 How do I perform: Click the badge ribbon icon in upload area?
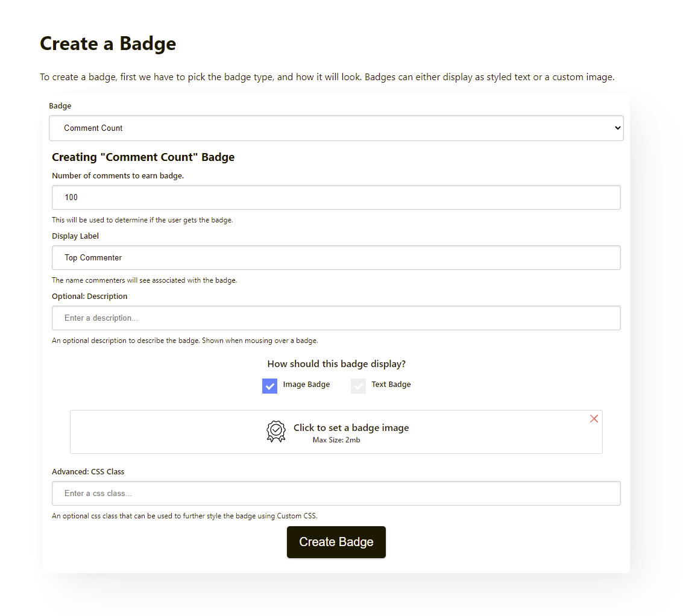point(276,432)
